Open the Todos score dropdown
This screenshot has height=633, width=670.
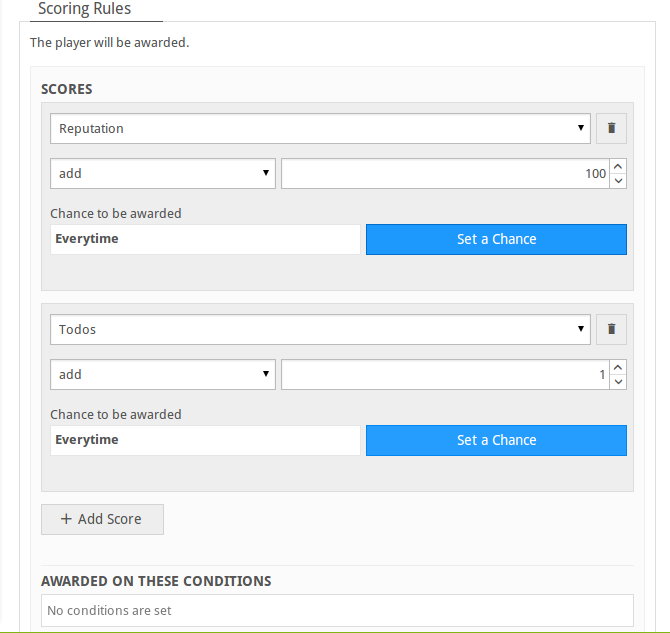point(320,329)
